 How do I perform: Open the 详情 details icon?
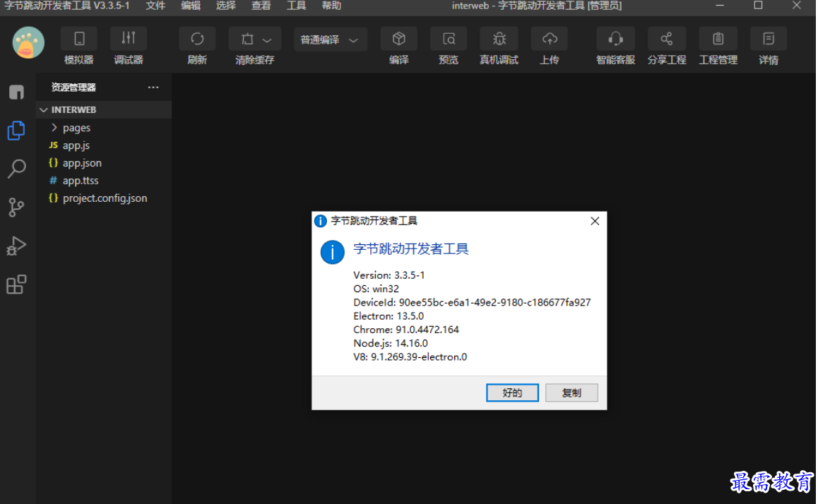coord(768,39)
